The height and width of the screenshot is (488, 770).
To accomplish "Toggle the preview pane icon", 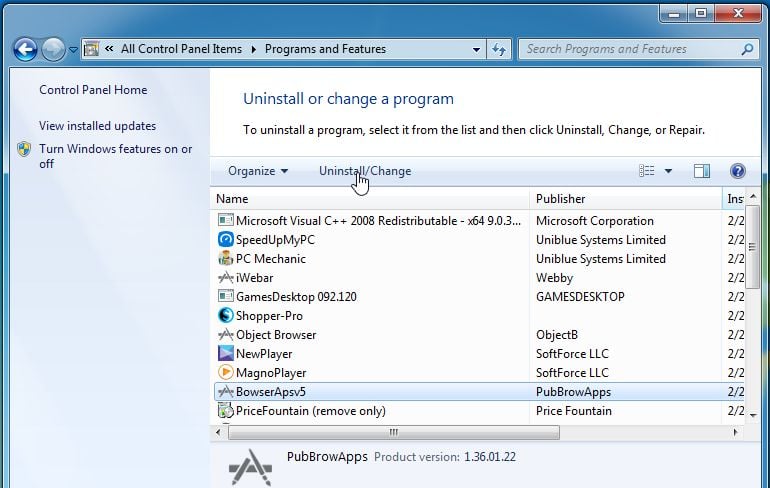I will (x=702, y=171).
